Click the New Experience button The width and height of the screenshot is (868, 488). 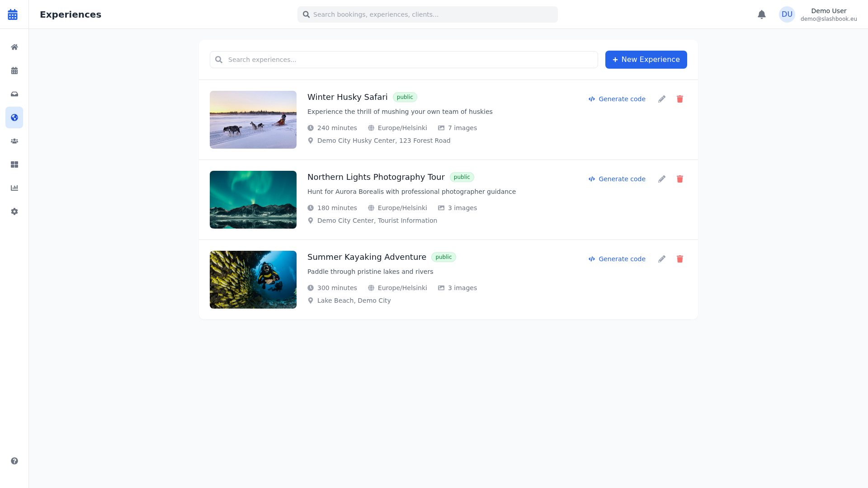click(x=646, y=60)
